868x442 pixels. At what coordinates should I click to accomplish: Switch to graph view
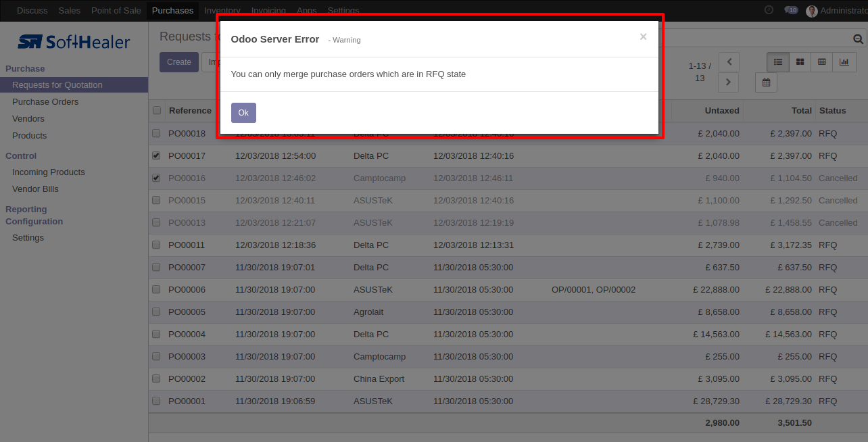(844, 62)
